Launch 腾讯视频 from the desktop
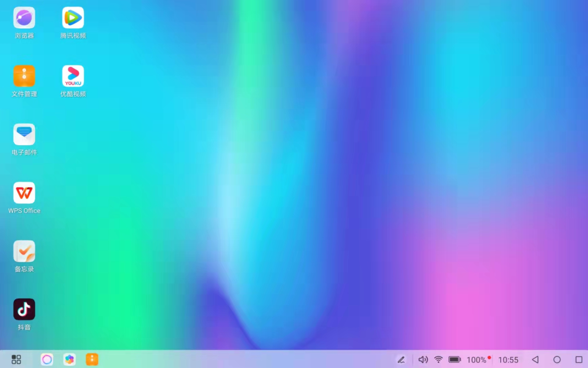 [x=73, y=18]
